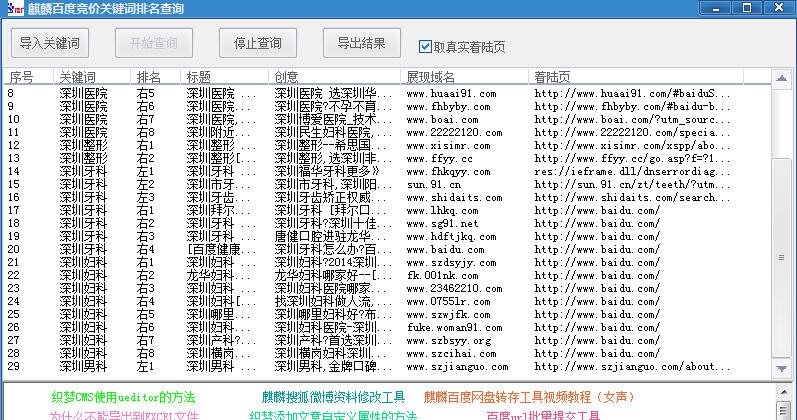Click title 深圳附近 in row 11
The width and height of the screenshot is (797, 420).
click(x=219, y=133)
